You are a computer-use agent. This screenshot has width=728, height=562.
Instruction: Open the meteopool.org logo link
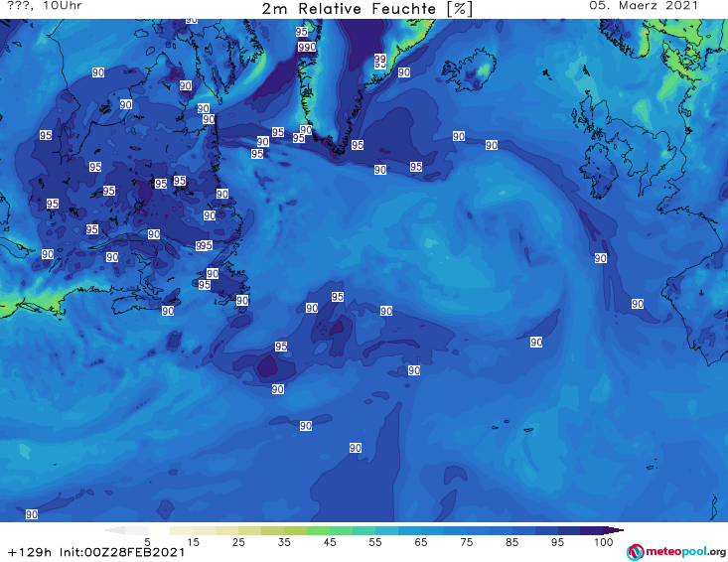tap(676, 552)
